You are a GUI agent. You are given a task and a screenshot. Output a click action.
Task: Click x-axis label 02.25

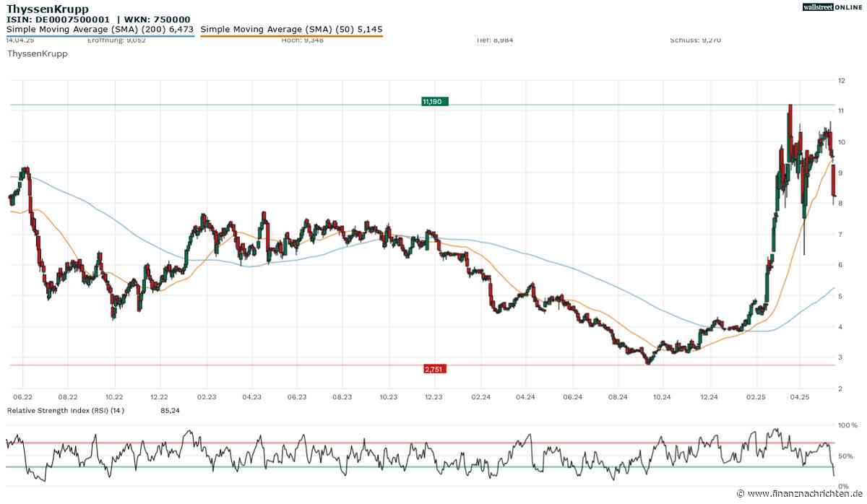click(756, 397)
